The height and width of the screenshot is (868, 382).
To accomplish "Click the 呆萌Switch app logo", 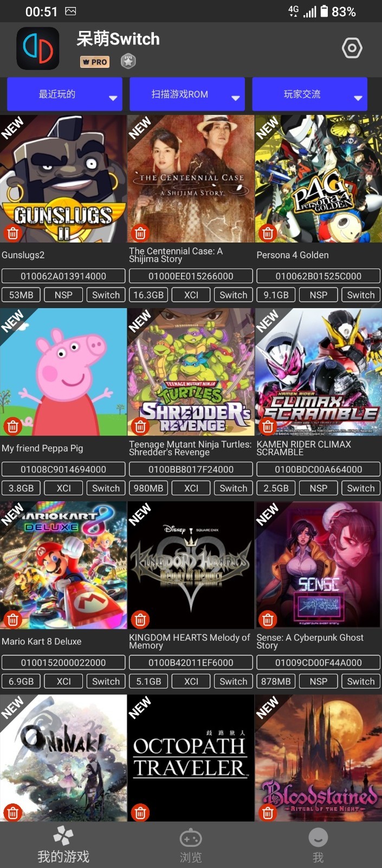I will [38, 49].
